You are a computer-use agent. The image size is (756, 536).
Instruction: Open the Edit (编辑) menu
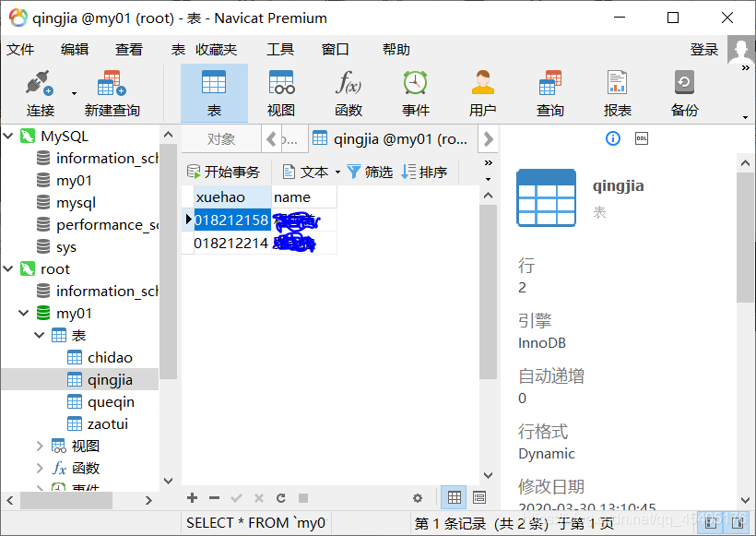(x=75, y=49)
